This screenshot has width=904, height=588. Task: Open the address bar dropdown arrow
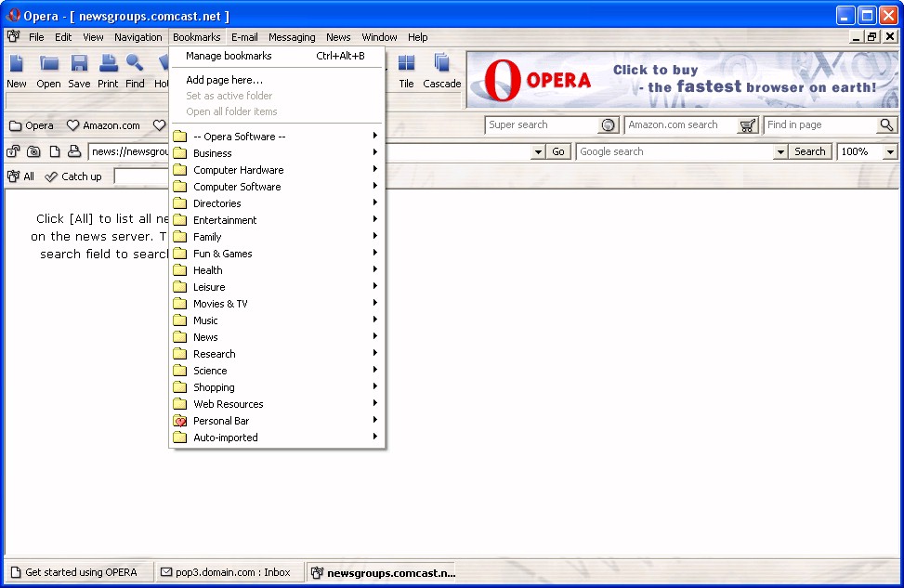(x=538, y=152)
